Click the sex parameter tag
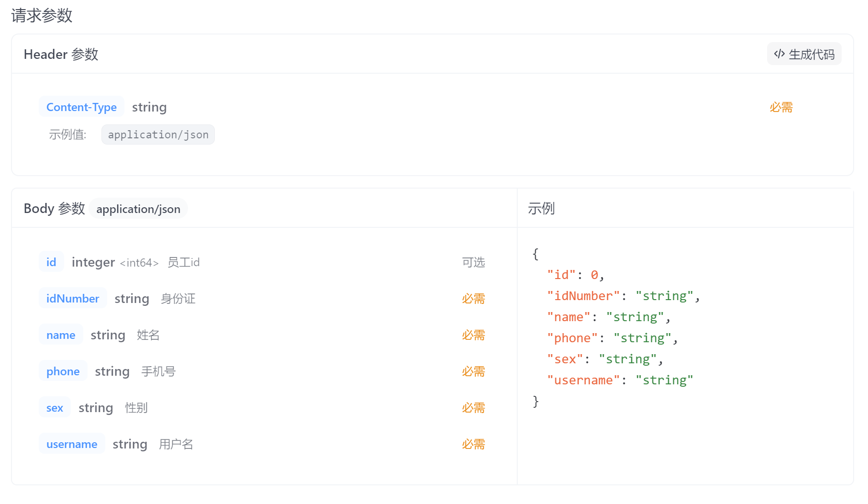This screenshot has height=504, width=868. click(x=55, y=408)
